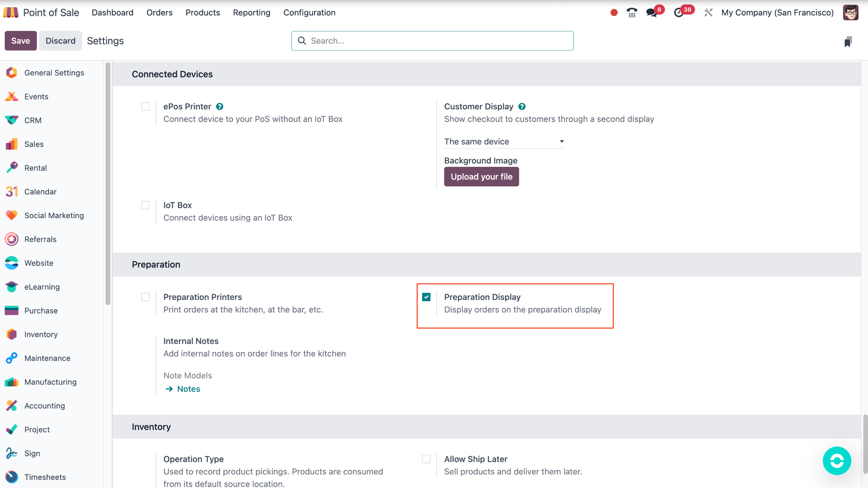Enable the IoT Box checkbox
868x488 pixels.
tap(145, 205)
